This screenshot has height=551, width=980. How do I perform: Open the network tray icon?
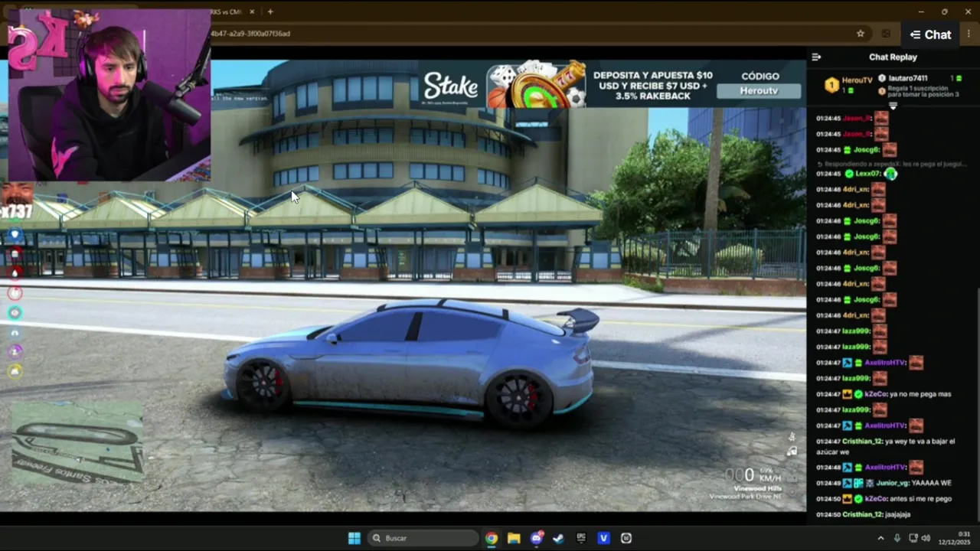click(913, 538)
